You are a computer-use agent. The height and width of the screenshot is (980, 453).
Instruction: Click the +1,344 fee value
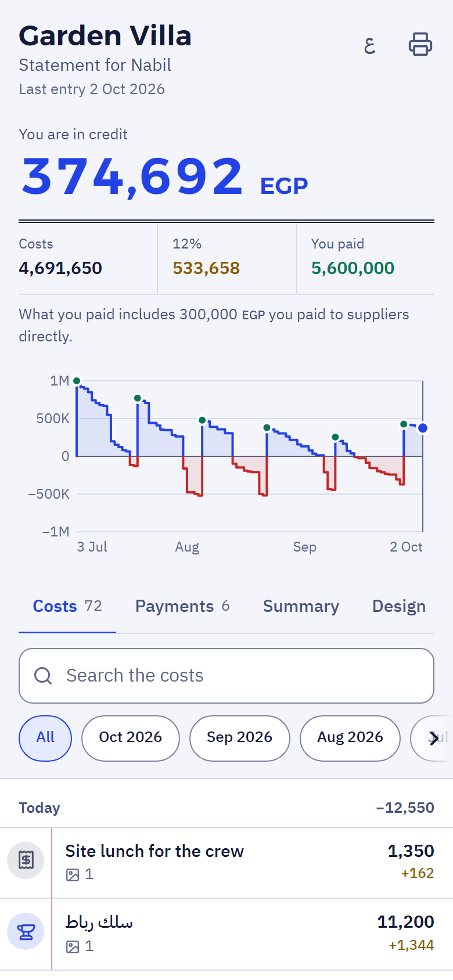[x=411, y=945]
